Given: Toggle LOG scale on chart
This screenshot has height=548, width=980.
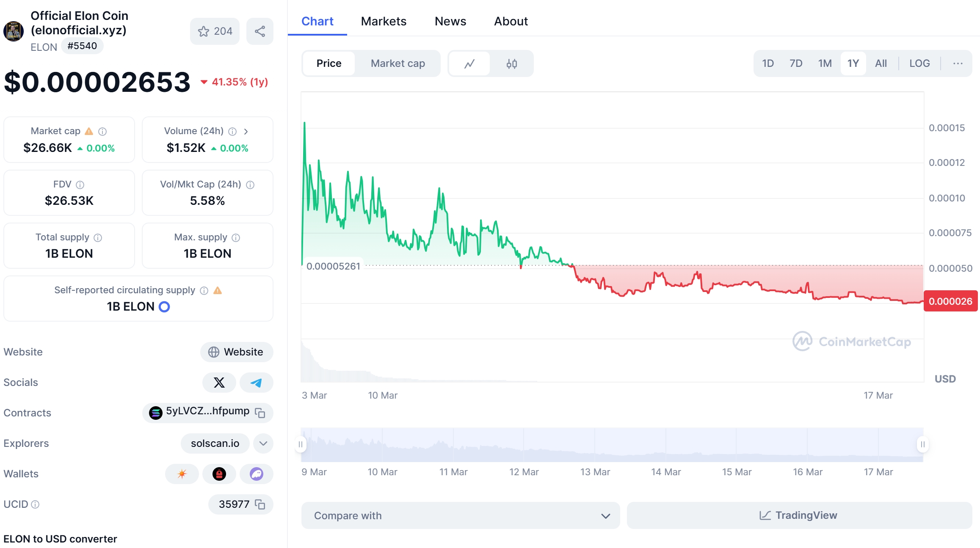Looking at the screenshot, I should 919,63.
